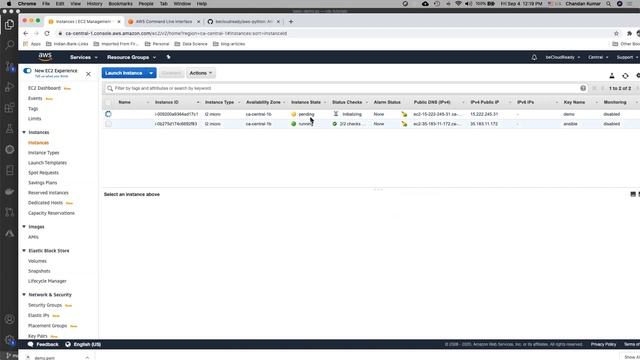Open the VS Code Source Control icon
Image resolution: width=640 pixels, height=360 pixels.
click(9, 66)
